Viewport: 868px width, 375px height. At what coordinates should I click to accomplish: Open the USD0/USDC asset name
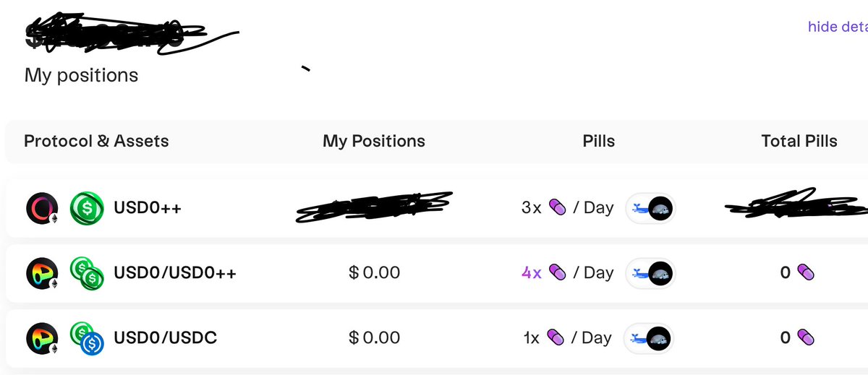(x=165, y=337)
